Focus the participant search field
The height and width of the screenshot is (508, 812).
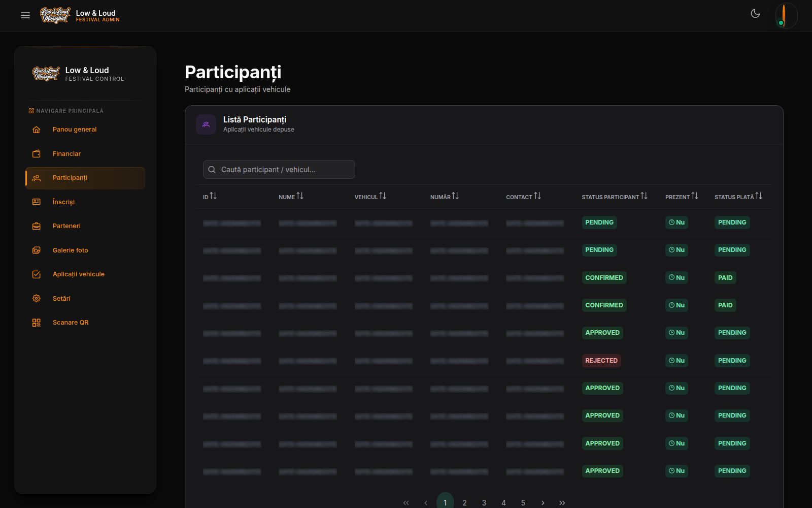tap(279, 170)
